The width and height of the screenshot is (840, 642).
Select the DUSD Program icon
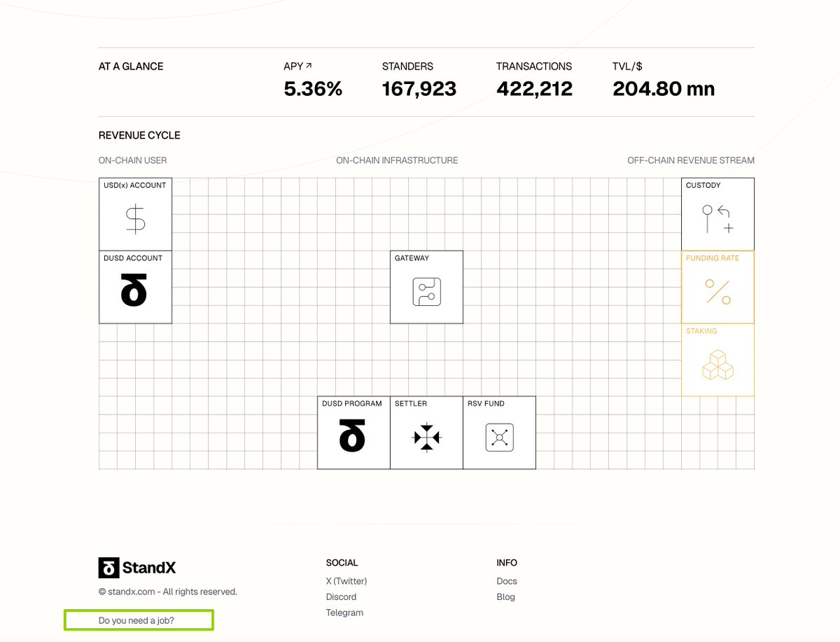[353, 438]
